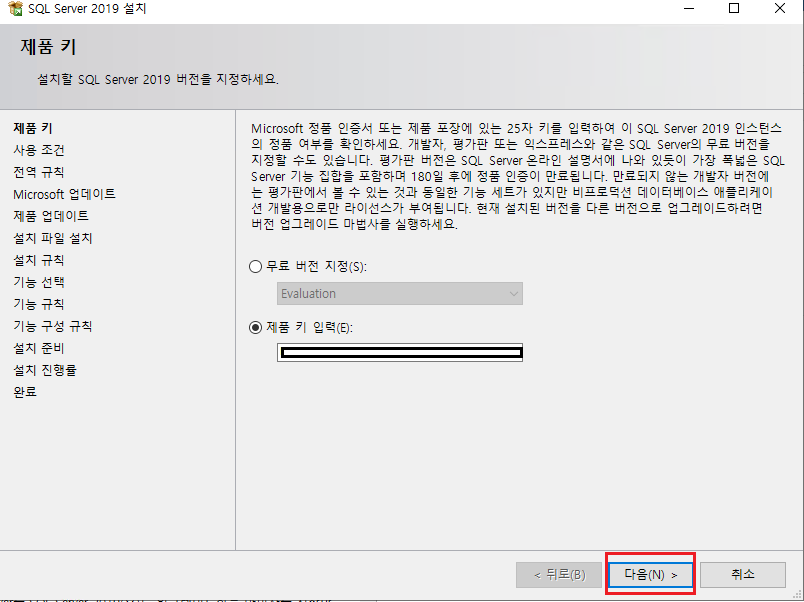Open the Evaluation edition dropdown
Screen dimensions: 804x602
[400, 294]
